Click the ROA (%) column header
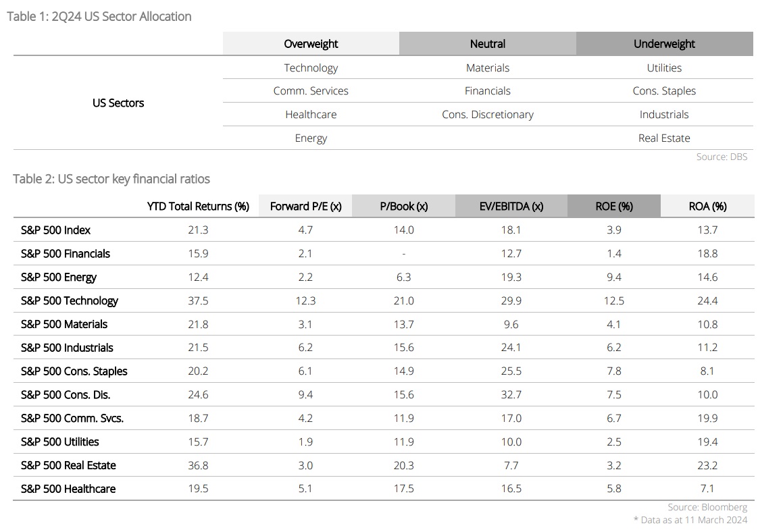Screen dimensions: 758x532 point(708,207)
